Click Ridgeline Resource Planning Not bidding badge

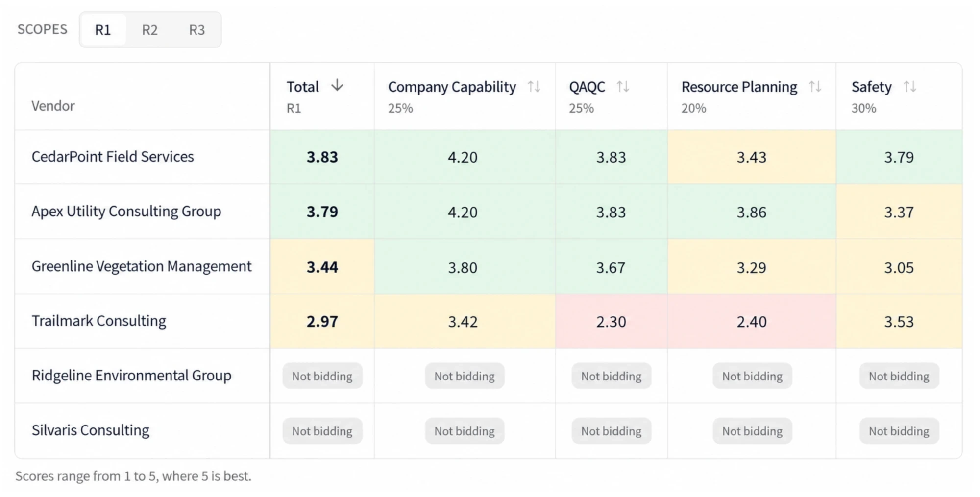tap(752, 376)
